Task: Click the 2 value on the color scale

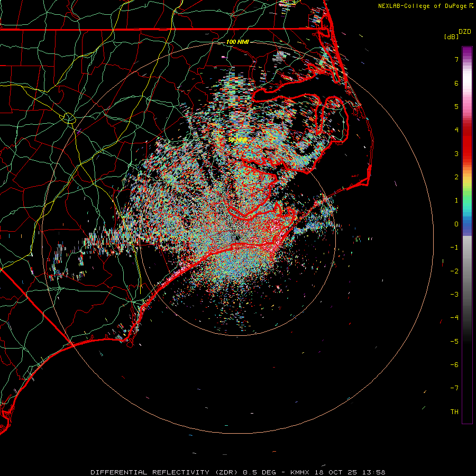Action: (456, 177)
